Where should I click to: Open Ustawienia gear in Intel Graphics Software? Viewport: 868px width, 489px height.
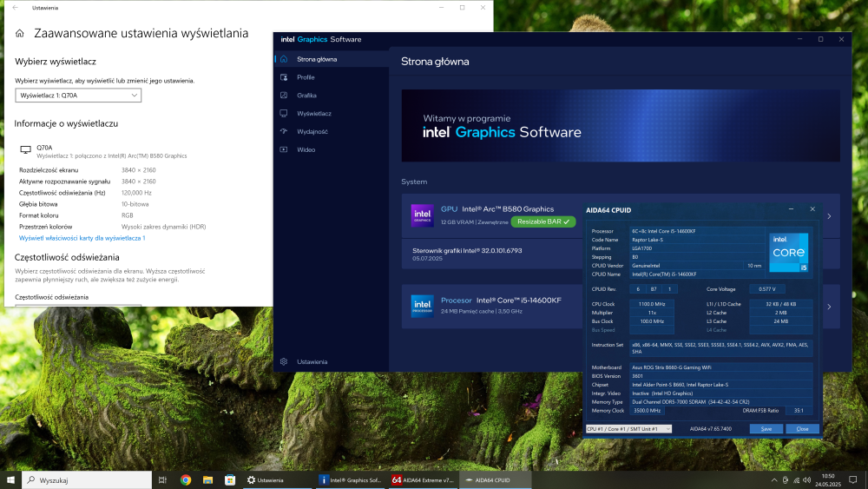284,361
